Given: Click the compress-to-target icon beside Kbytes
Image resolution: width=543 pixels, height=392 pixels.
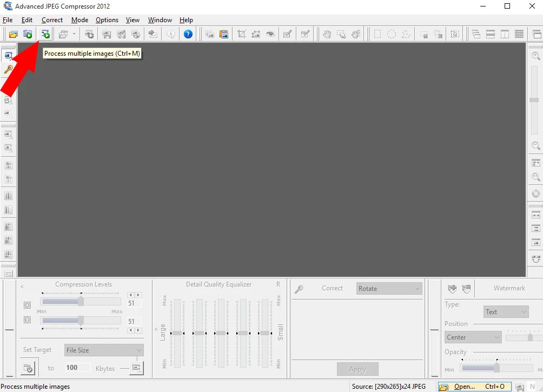Looking at the screenshot, I should pos(136,368).
